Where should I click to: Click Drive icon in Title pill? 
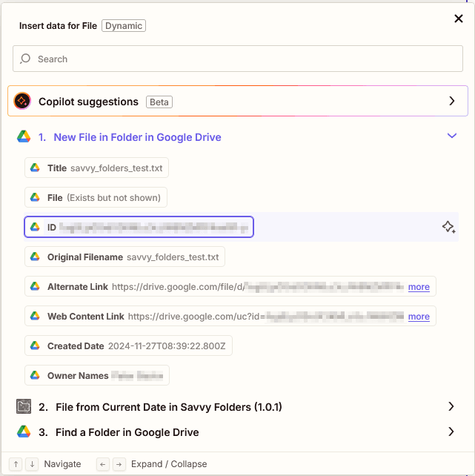[x=35, y=168]
